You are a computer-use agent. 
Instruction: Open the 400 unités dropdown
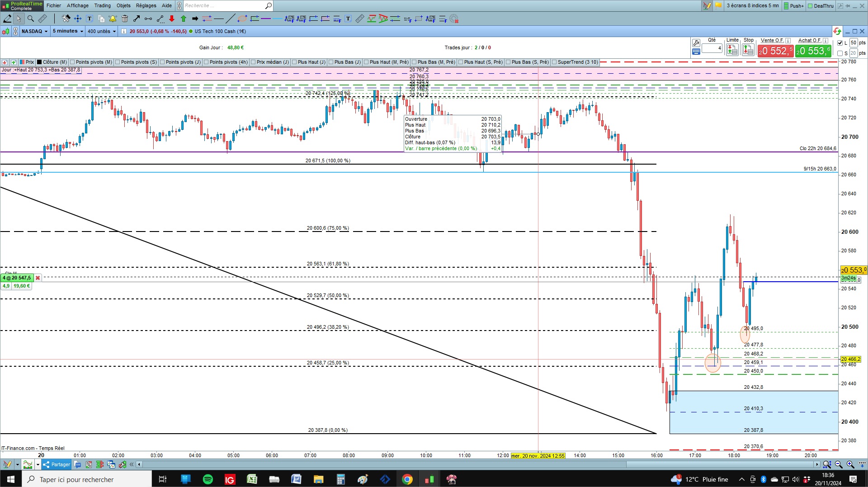[102, 31]
